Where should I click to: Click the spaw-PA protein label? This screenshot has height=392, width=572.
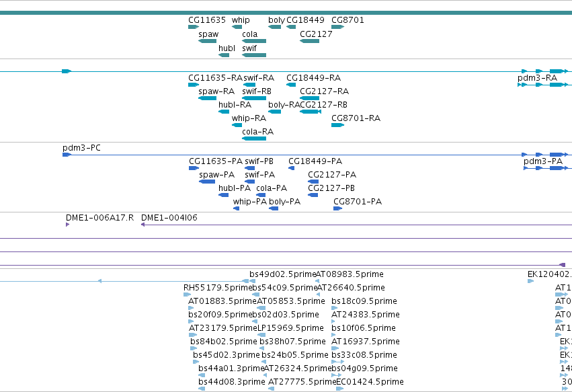coord(216,175)
